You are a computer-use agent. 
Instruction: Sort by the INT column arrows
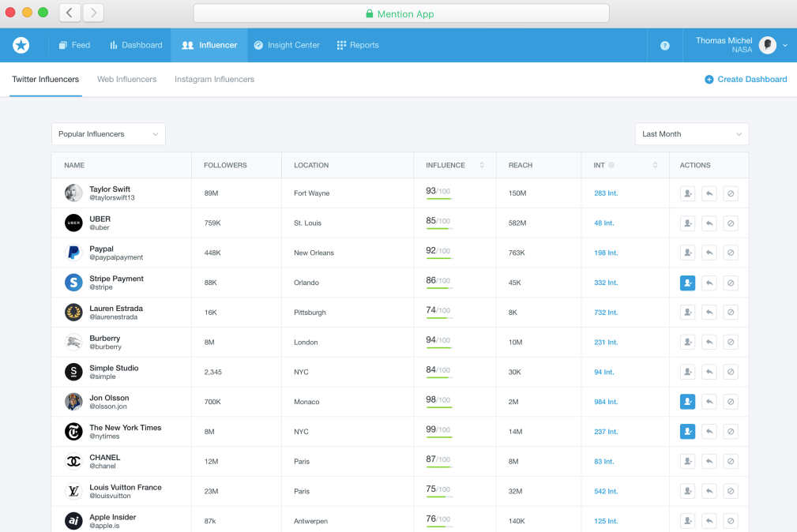click(655, 165)
